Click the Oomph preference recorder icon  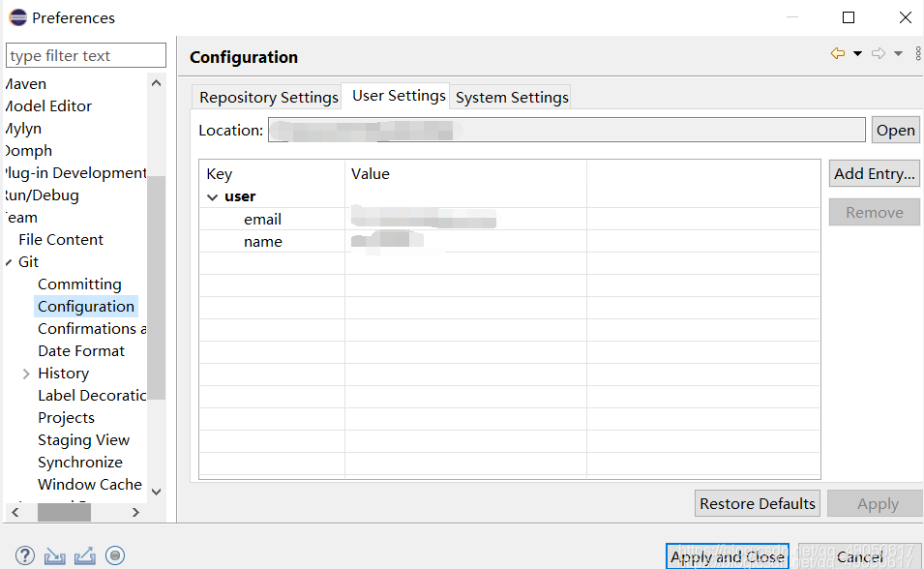[115, 555]
